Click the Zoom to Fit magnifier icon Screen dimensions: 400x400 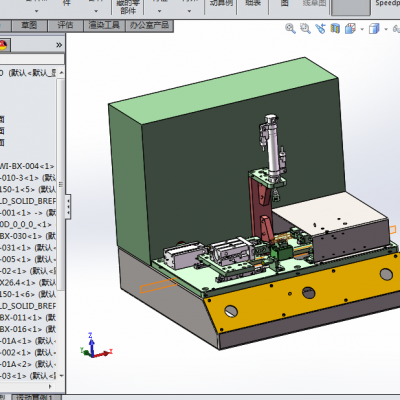[x=290, y=29]
